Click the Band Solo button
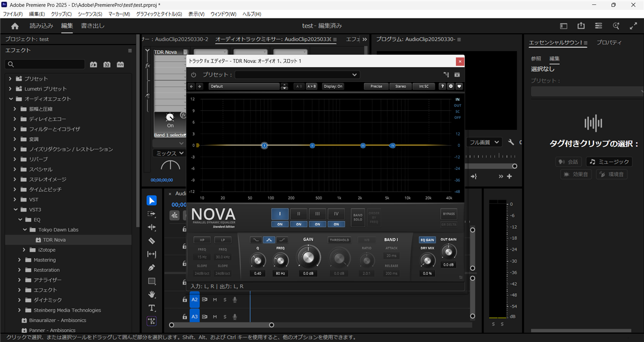The height and width of the screenshot is (342, 644). coord(357,215)
